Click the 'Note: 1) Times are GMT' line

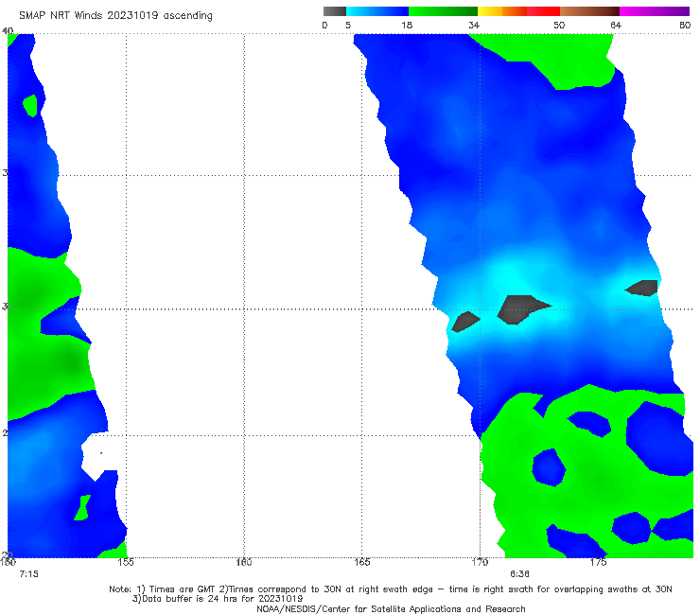pyautogui.click(x=391, y=589)
